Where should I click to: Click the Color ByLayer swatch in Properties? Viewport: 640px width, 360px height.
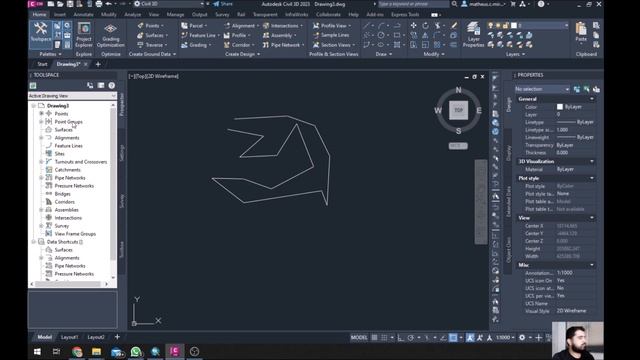click(560, 107)
